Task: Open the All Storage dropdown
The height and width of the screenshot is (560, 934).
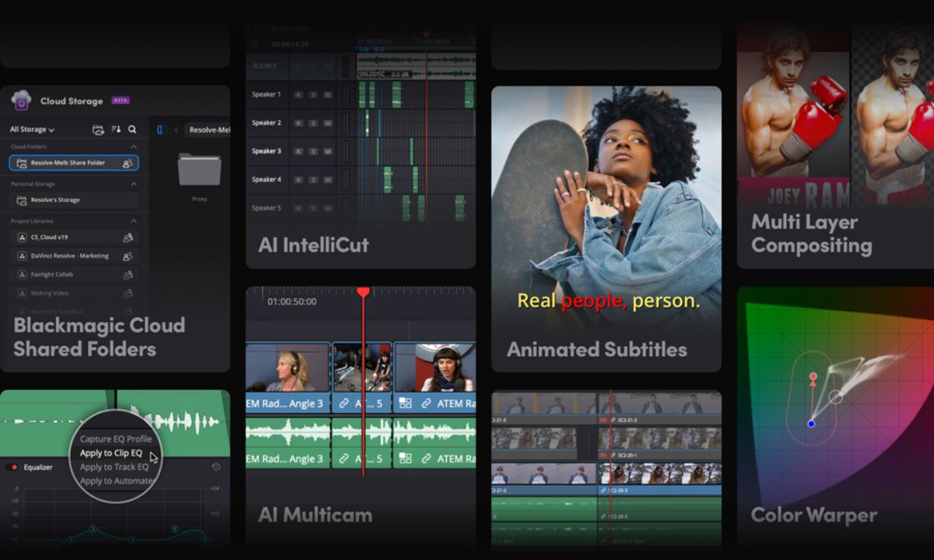Action: click(x=32, y=130)
